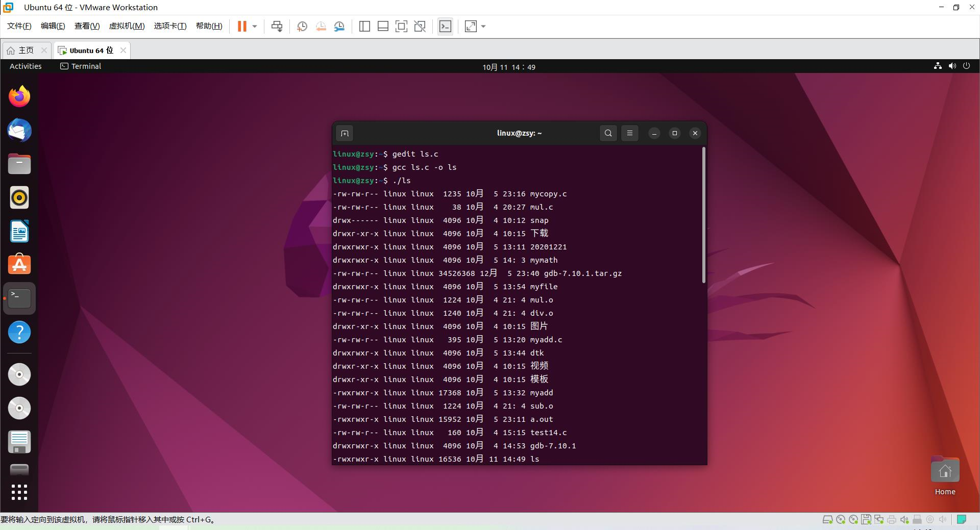Click the terminal search button

point(608,133)
